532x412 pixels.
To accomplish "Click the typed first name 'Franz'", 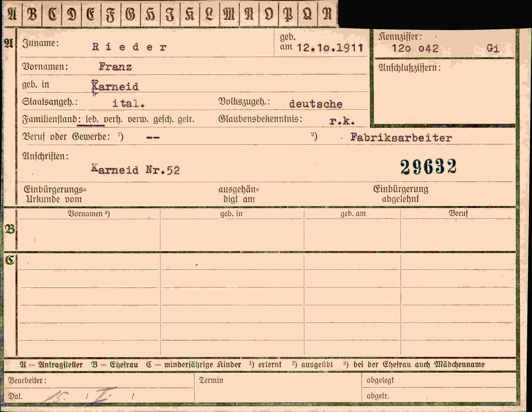I will [x=115, y=67].
